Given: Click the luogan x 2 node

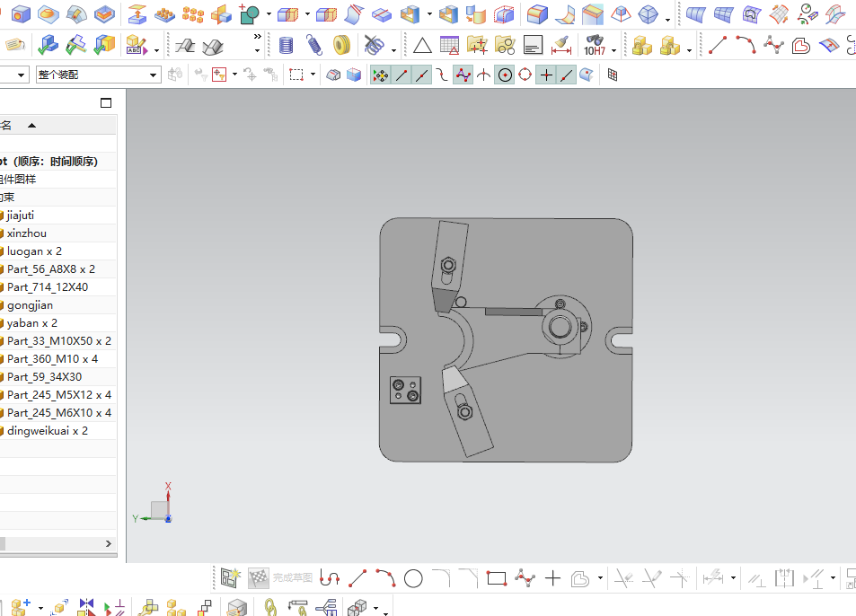Looking at the screenshot, I should tap(34, 251).
